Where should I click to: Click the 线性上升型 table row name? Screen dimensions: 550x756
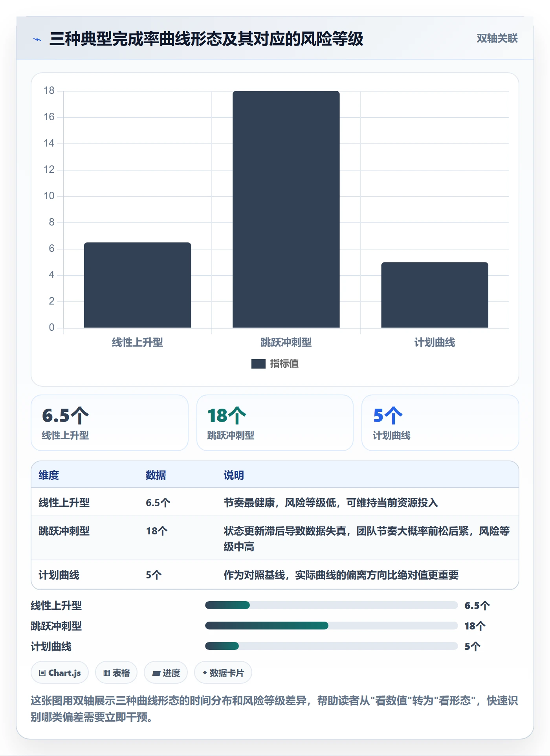(64, 503)
